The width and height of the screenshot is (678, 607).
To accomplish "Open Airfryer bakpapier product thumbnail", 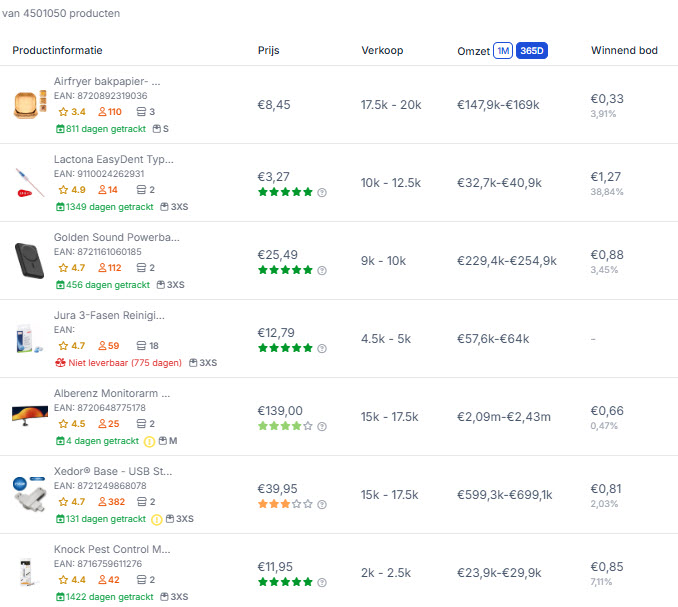I will click(x=30, y=105).
